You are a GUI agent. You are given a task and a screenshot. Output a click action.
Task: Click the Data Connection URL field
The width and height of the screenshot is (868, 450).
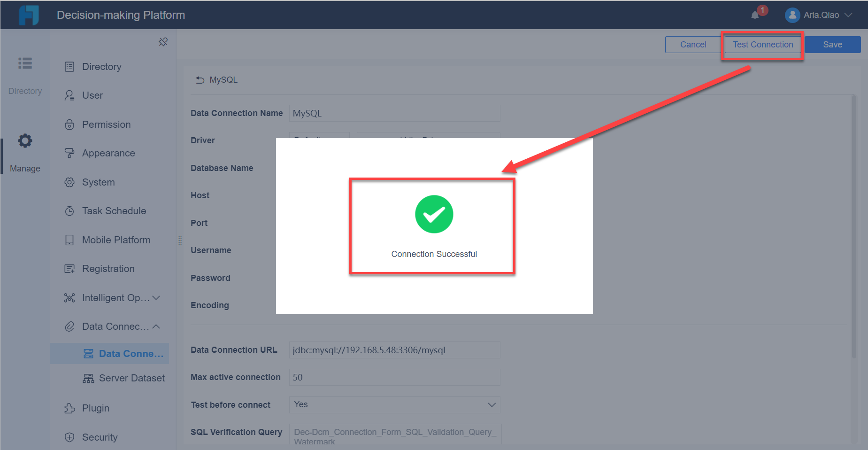coord(395,350)
